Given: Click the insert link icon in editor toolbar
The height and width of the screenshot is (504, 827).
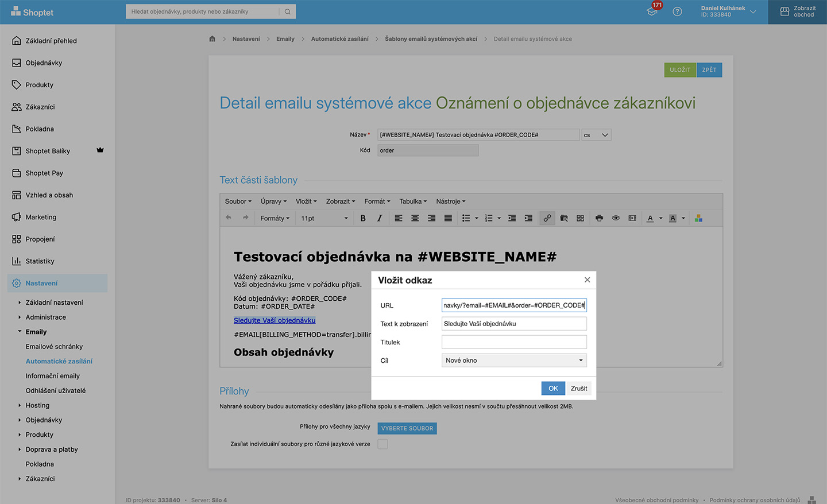Looking at the screenshot, I should coord(547,218).
